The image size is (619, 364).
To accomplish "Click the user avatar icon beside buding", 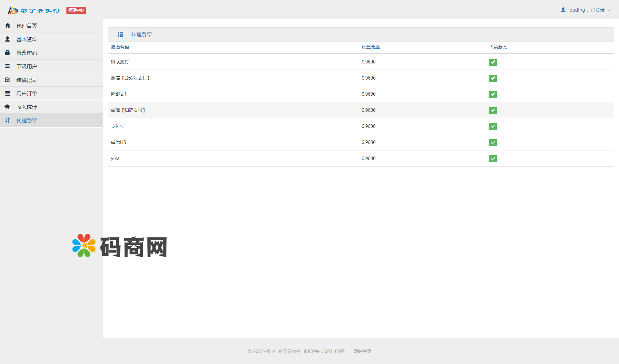I will pyautogui.click(x=563, y=10).
